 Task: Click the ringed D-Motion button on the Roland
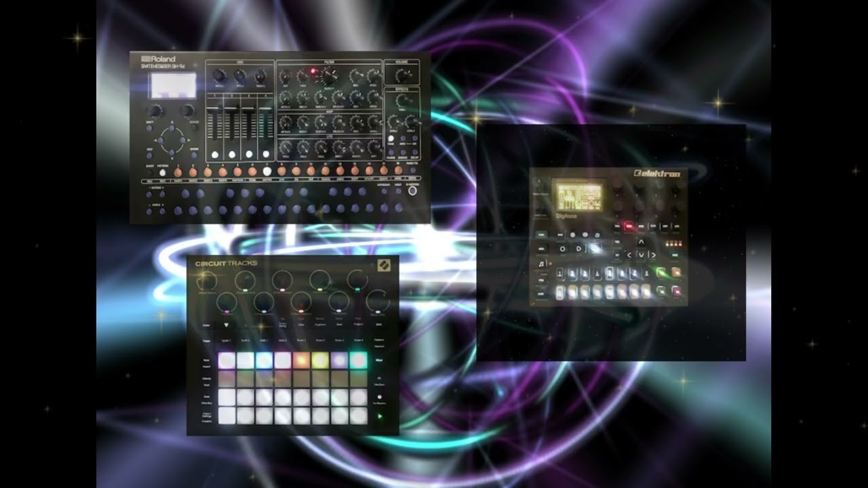(412, 190)
